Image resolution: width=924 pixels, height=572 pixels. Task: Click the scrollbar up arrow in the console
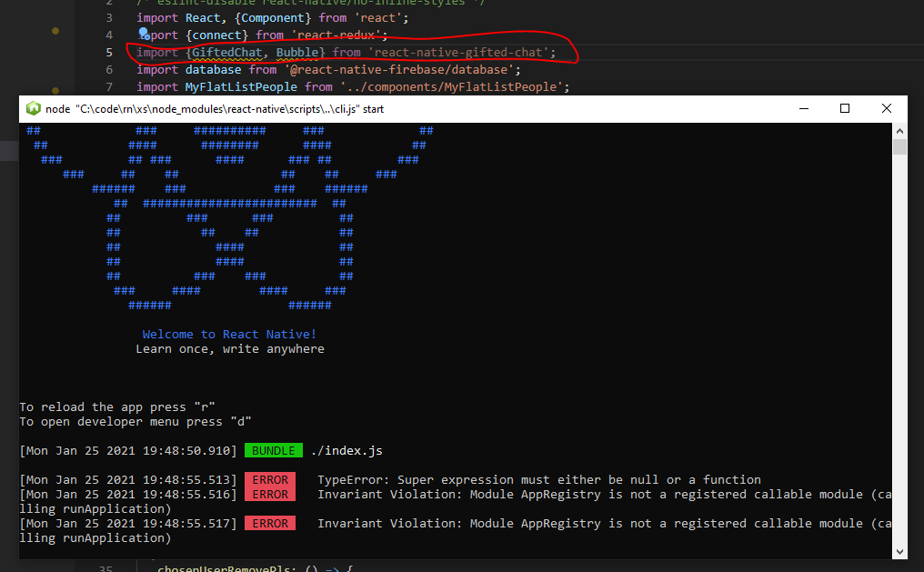(x=900, y=130)
